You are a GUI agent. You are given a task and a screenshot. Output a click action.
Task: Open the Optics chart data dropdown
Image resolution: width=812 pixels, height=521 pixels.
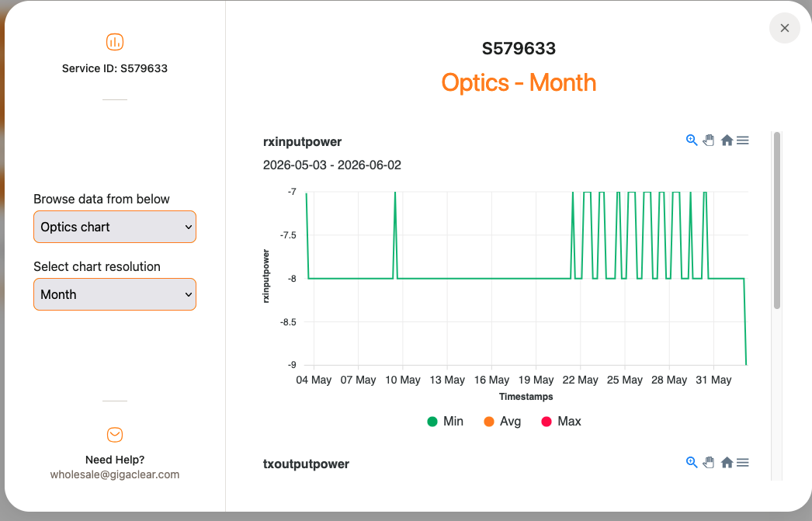point(115,227)
